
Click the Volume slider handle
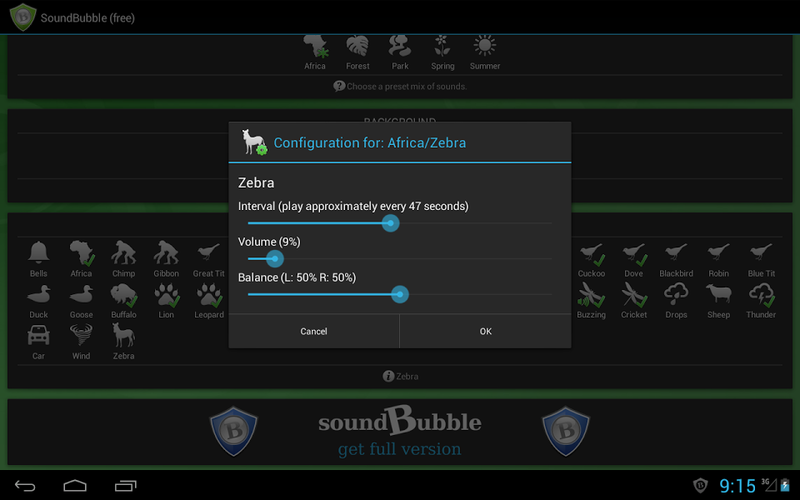click(275, 259)
